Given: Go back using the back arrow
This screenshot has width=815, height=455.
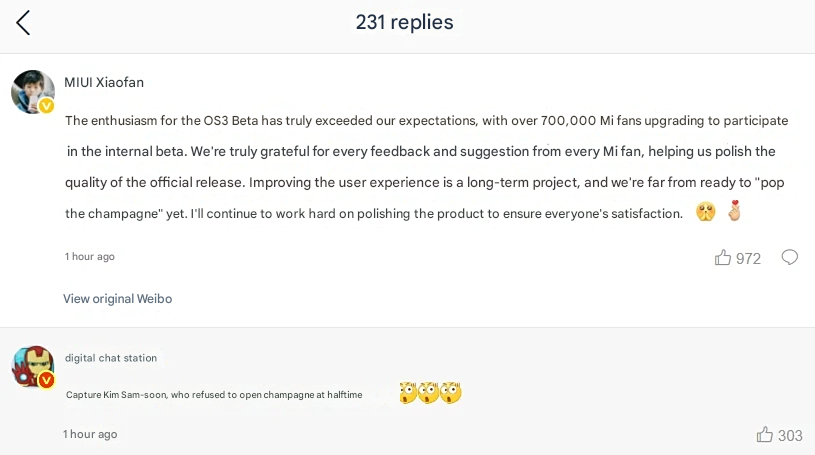Looking at the screenshot, I should point(23,23).
